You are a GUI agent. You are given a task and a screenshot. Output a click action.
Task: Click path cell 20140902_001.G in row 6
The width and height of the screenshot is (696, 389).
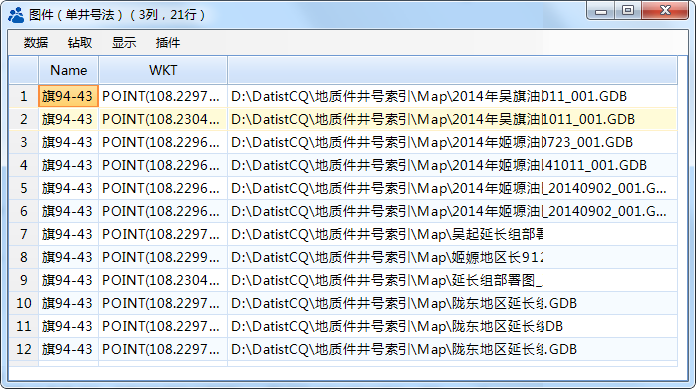452,211
